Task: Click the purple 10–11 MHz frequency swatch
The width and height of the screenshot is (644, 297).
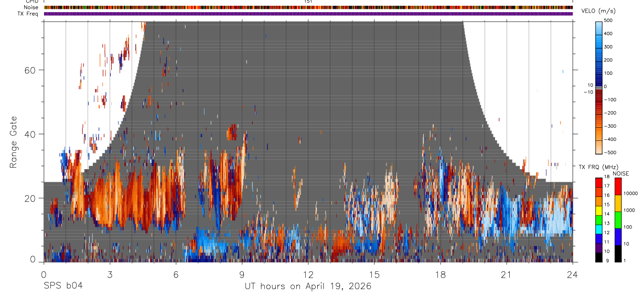Action: (599, 247)
